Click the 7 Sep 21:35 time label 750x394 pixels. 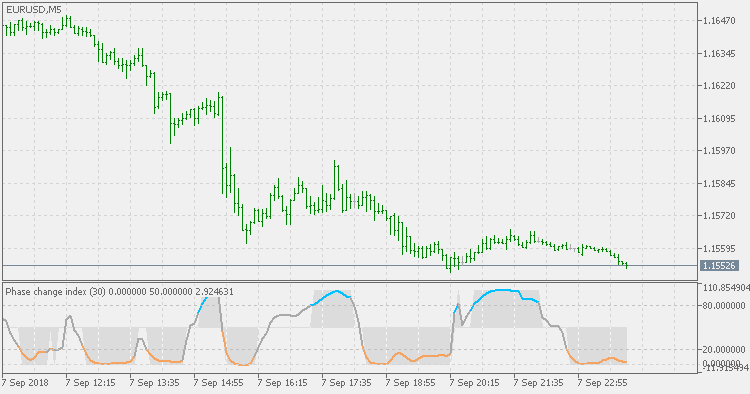[539, 383]
